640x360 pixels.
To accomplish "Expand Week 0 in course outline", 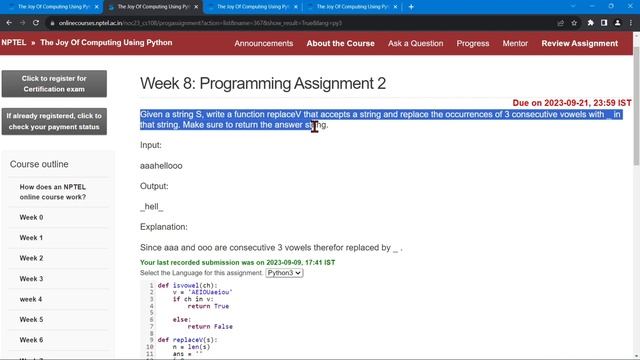I will 31,218.
